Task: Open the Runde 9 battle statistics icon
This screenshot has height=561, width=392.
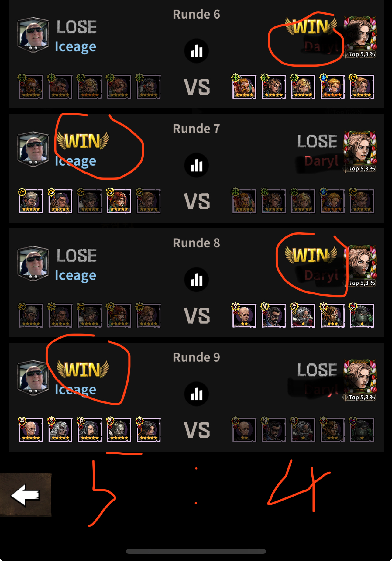Action: 196,394
